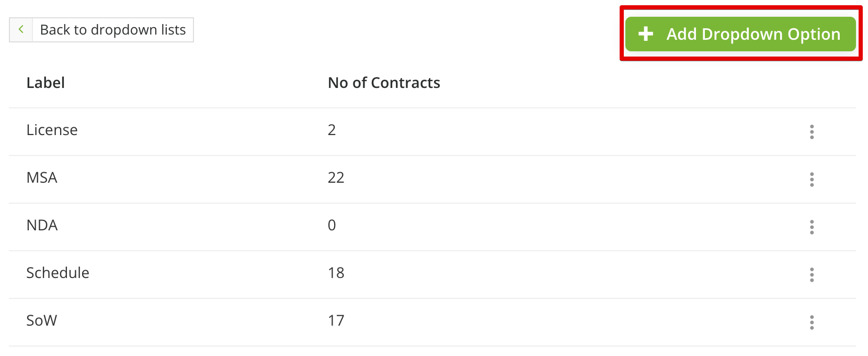Select the License dropdown option row
Screen dimensions: 868x356
click(x=52, y=130)
